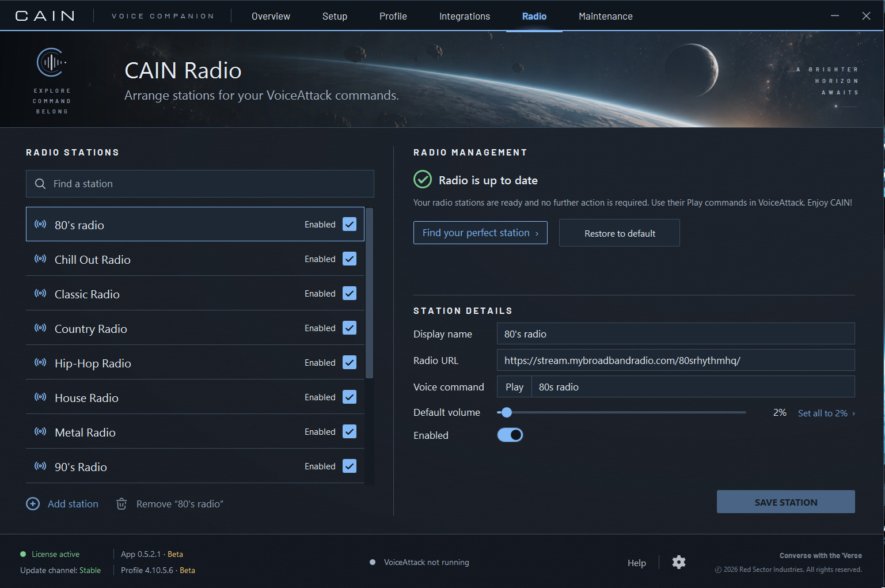Click Set all to 2% link
The height and width of the screenshot is (588, 885).
click(826, 413)
